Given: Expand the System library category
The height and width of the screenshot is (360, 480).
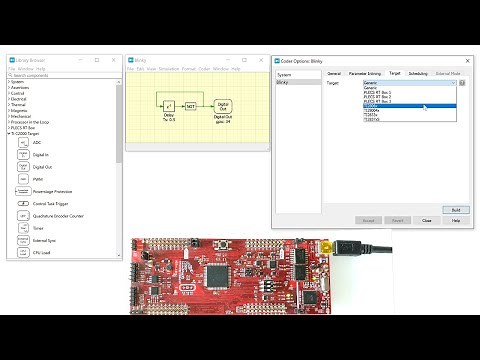Looking at the screenshot, I should [9, 82].
